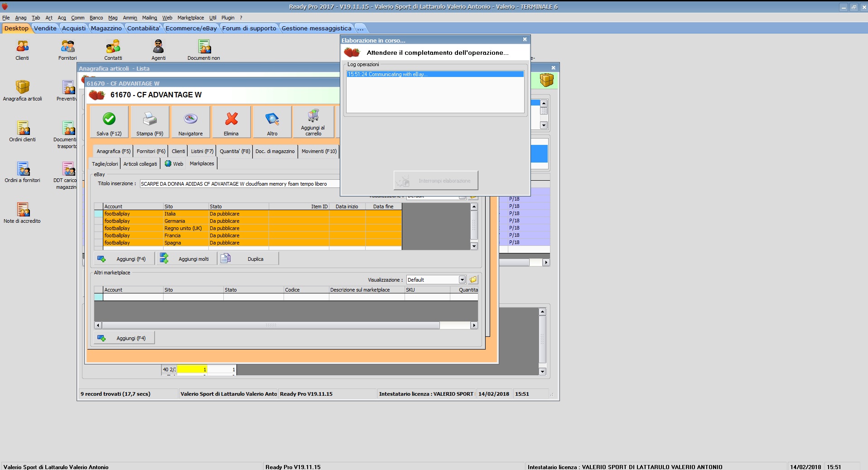Click Aggiungi (F4) in the eBay section

click(124, 259)
